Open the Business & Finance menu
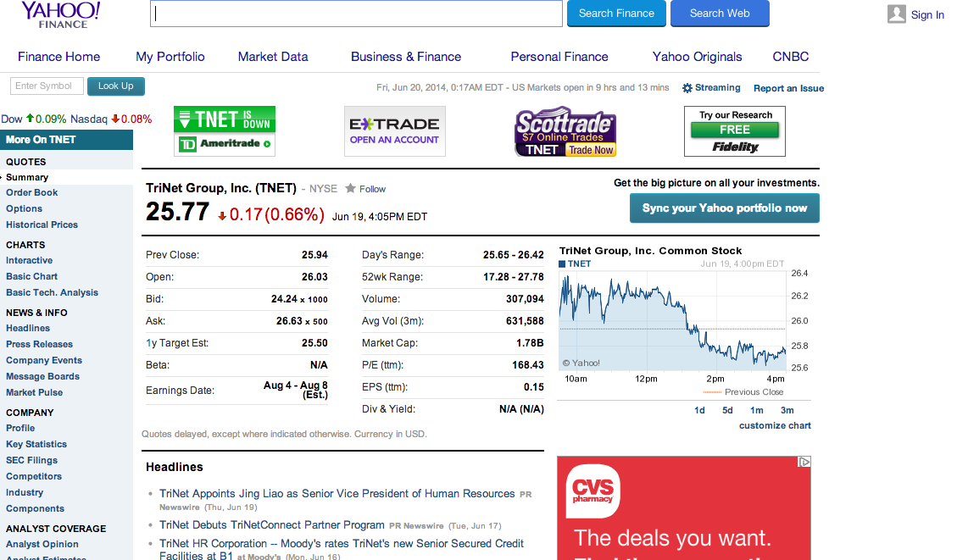957x560 pixels. (406, 57)
